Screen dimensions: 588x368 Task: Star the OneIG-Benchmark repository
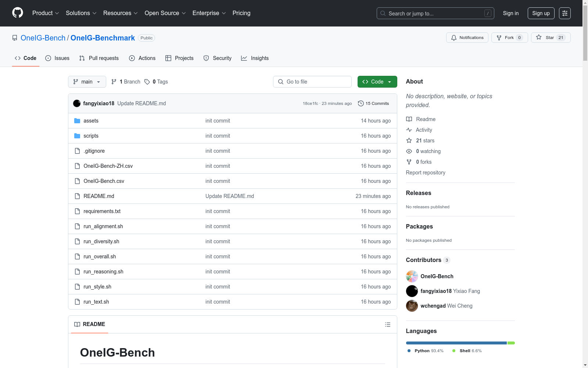(x=550, y=38)
